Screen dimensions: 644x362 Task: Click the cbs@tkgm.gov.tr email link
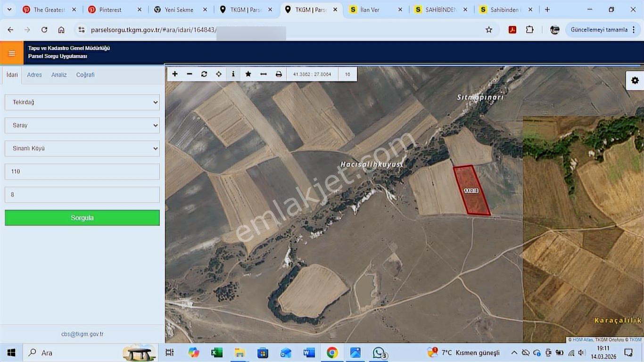pyautogui.click(x=82, y=334)
